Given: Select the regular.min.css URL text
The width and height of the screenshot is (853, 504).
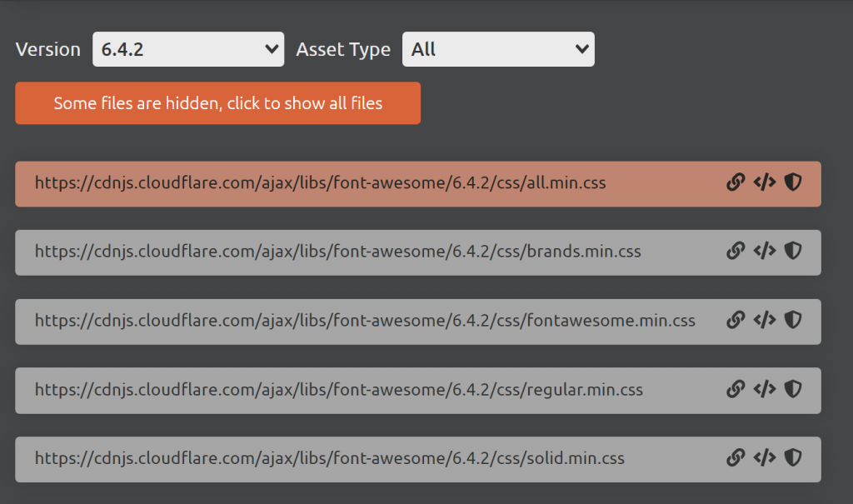Looking at the screenshot, I should coord(339,390).
